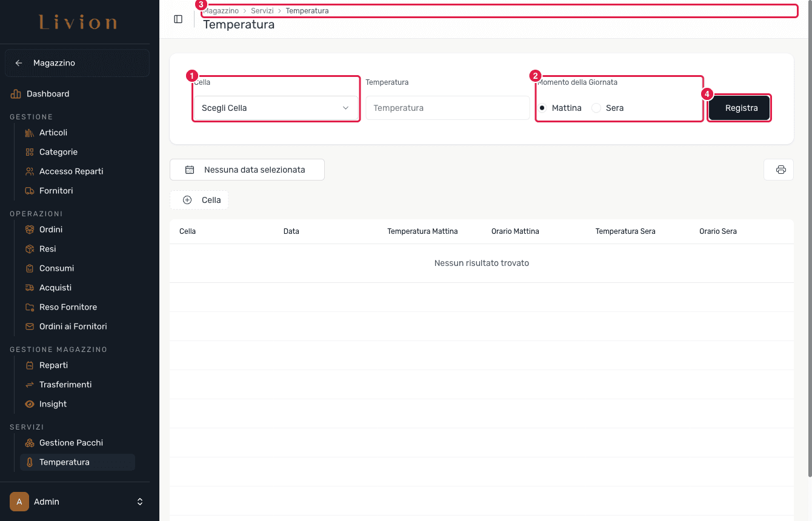Image resolution: width=812 pixels, height=521 pixels.
Task: Click the Dashboard chart icon
Action: [16, 94]
